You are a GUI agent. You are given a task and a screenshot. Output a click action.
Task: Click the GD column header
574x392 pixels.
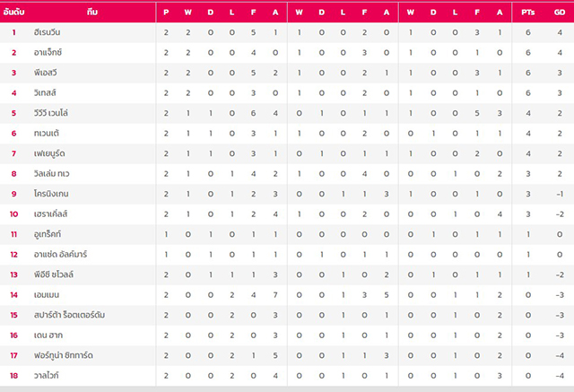click(x=560, y=13)
